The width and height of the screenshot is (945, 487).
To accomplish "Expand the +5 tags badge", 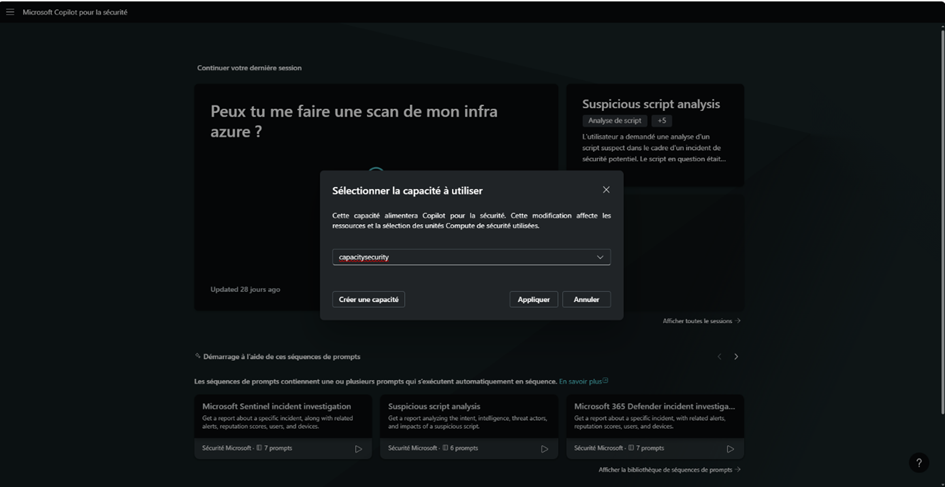I will (x=662, y=121).
